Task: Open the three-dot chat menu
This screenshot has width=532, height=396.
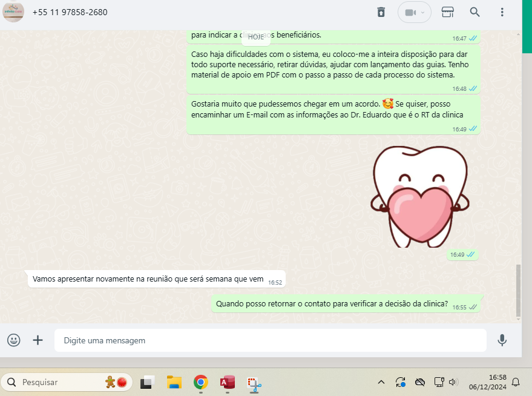Action: click(502, 12)
